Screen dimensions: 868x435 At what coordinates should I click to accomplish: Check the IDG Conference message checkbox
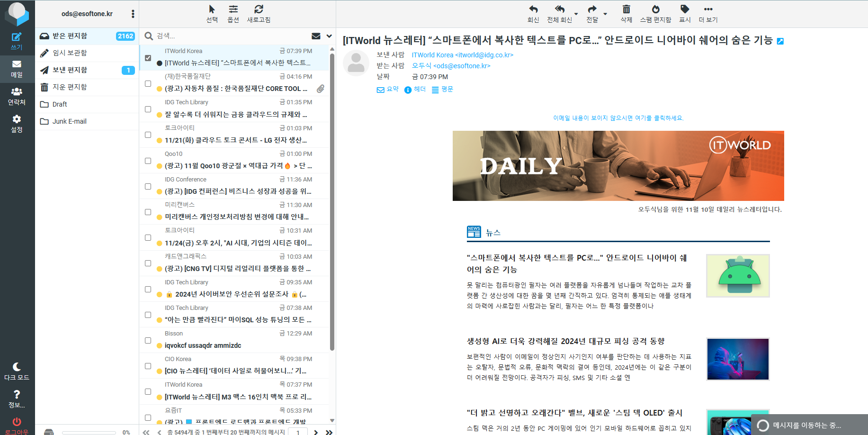click(x=148, y=186)
